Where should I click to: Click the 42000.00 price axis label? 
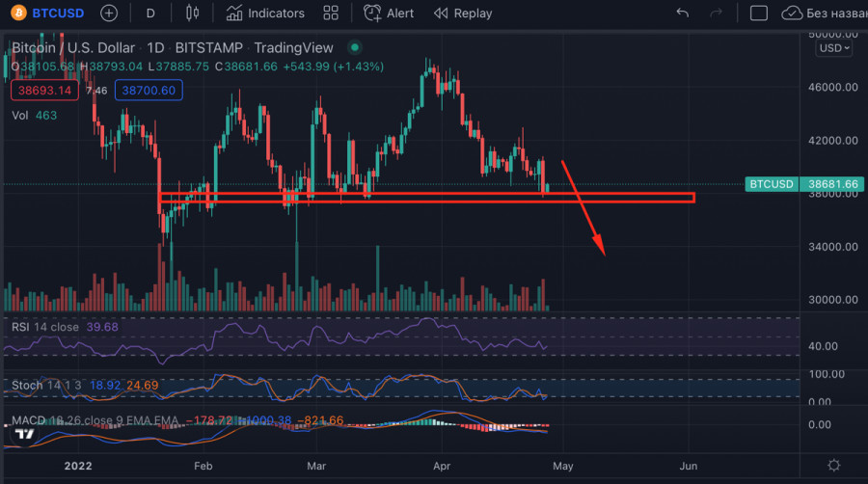coord(832,141)
